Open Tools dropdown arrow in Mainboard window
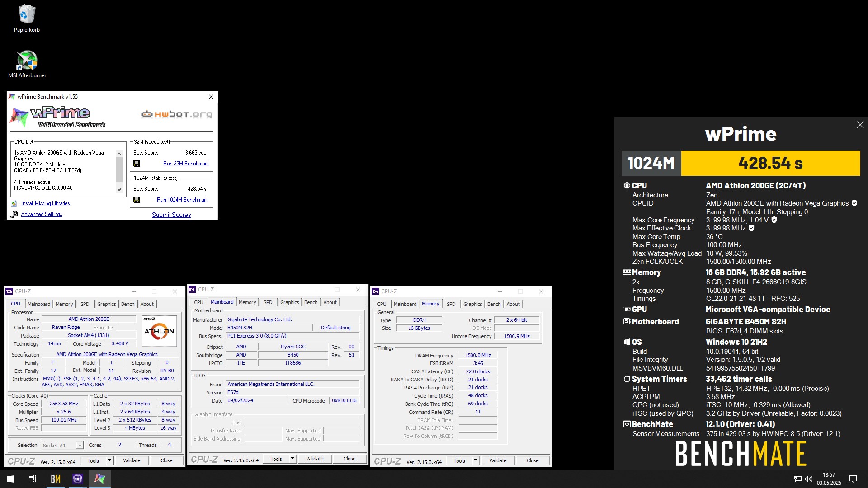The height and width of the screenshot is (488, 868). tap(292, 459)
